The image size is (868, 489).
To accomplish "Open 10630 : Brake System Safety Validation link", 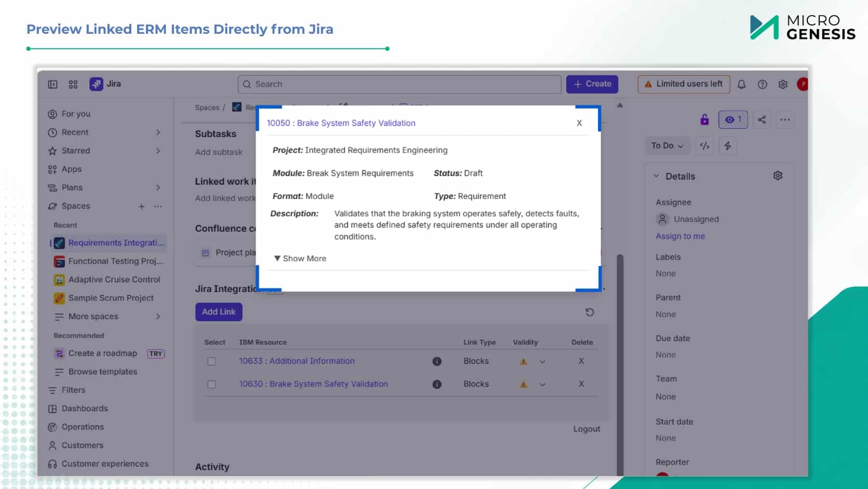I will click(x=313, y=384).
